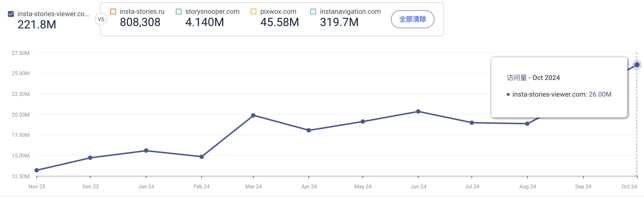This screenshot has width=644, height=197.
Task: Uncheck the insta-stories-viewer.com checkbox
Action: click(11, 14)
